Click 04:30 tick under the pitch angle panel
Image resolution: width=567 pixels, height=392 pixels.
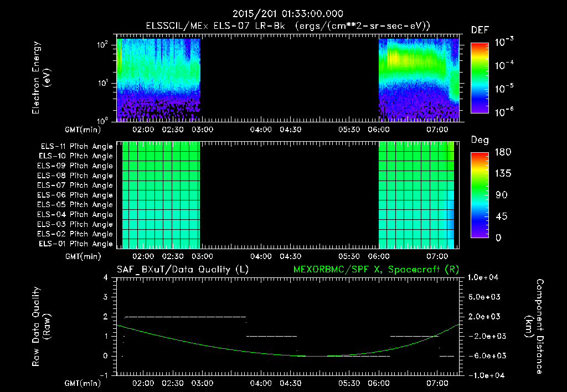pos(290,256)
